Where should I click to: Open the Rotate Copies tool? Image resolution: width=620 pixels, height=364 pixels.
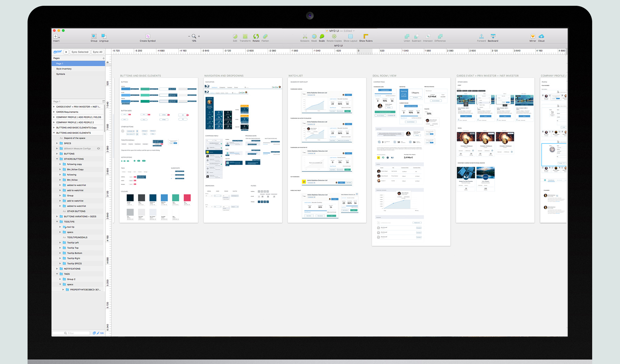(334, 36)
